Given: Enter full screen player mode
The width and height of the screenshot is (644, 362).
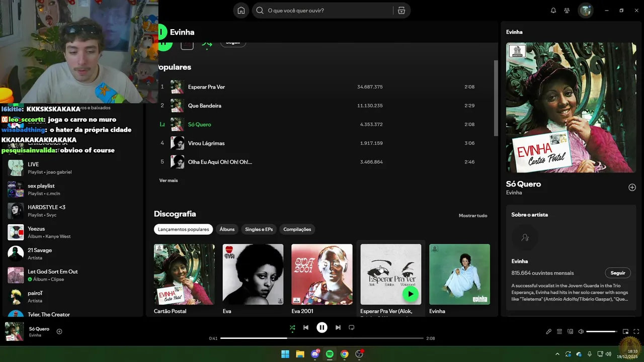Looking at the screenshot, I should [636, 331].
